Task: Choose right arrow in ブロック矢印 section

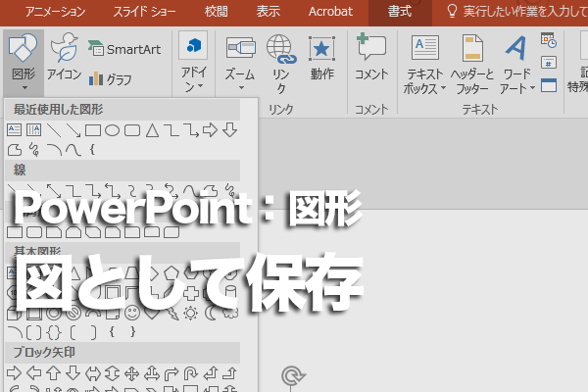Action: pyautogui.click(x=15, y=373)
